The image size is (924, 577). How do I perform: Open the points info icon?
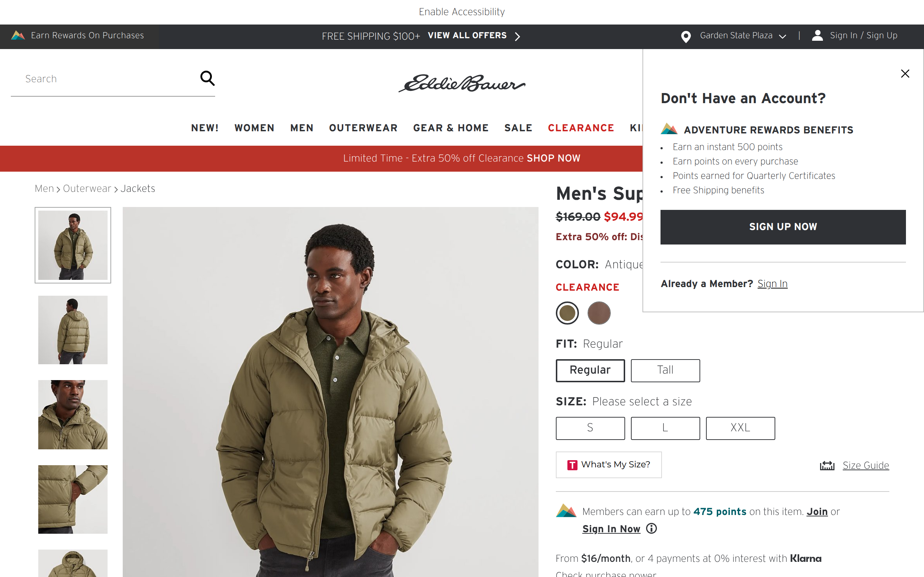click(651, 529)
